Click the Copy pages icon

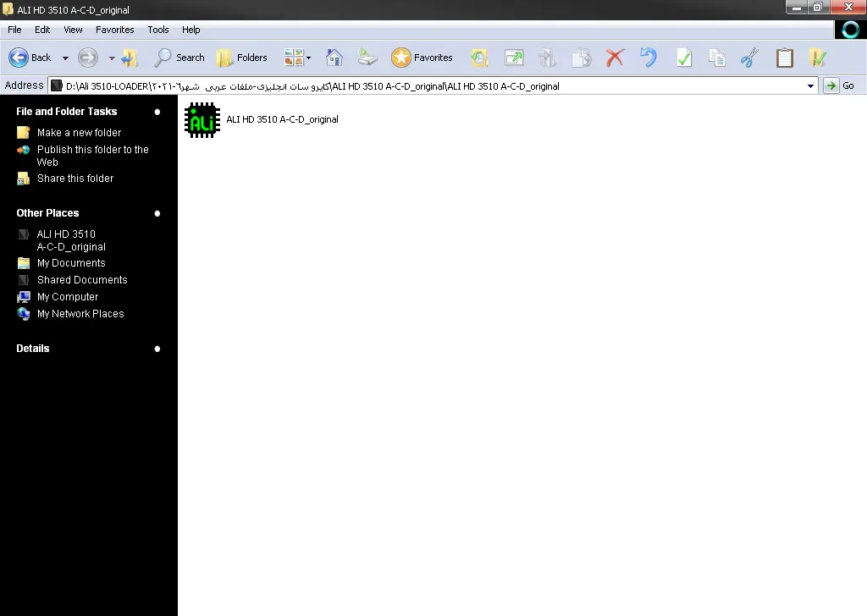point(717,58)
